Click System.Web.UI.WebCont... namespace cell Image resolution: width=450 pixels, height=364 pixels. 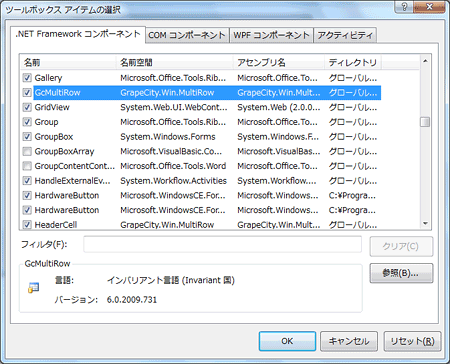(174, 107)
